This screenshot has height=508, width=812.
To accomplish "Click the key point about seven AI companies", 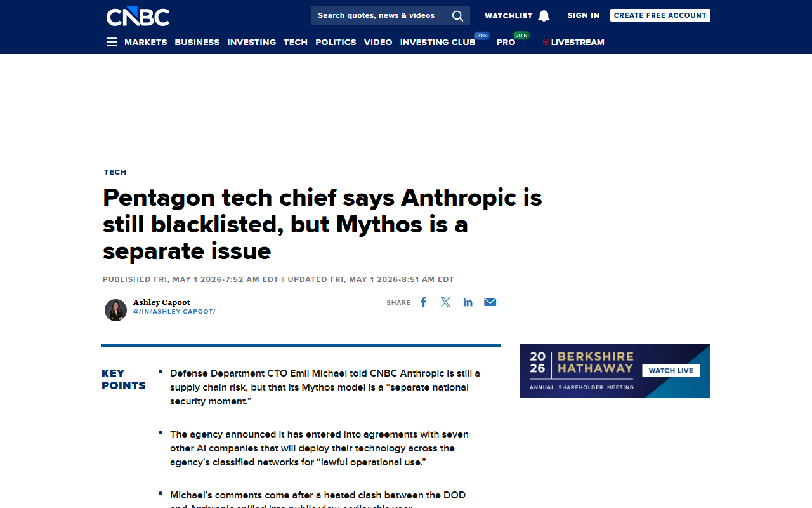I will (320, 448).
